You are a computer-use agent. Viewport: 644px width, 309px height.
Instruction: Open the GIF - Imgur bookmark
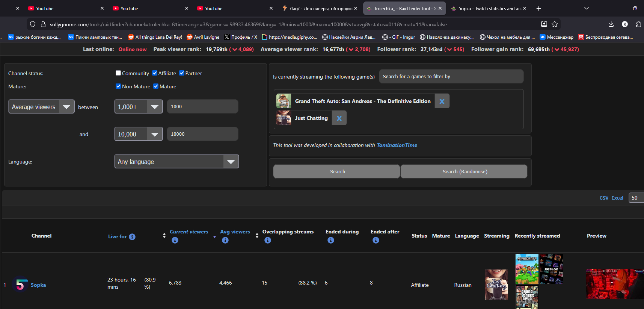tap(398, 37)
